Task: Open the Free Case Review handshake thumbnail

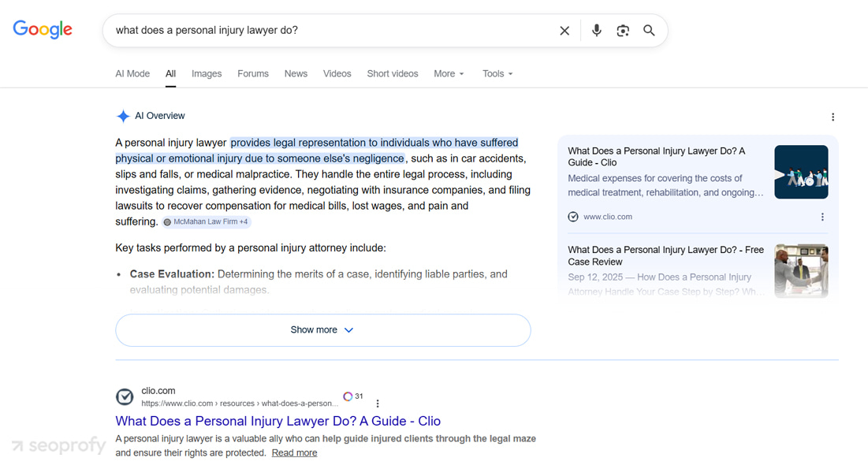Action: click(801, 270)
